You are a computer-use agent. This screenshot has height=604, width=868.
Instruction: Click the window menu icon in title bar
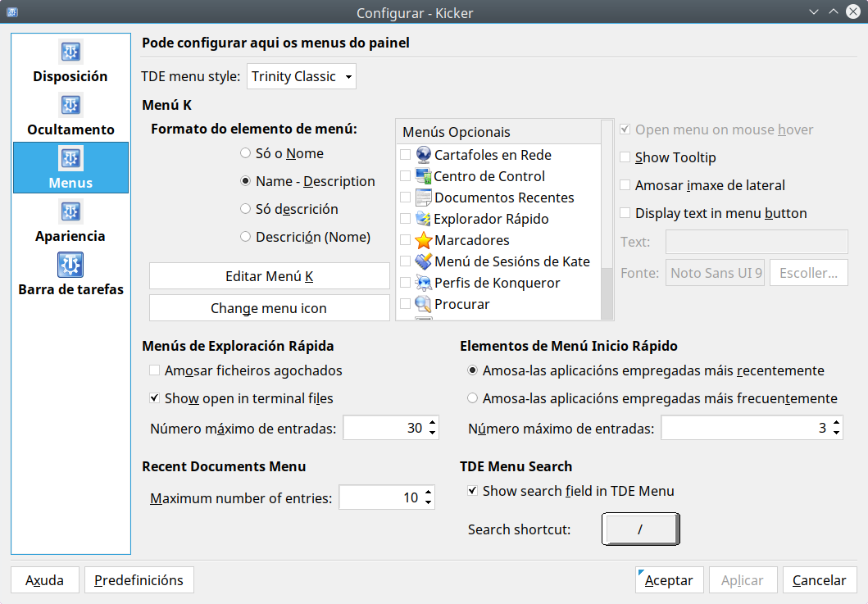[12, 12]
